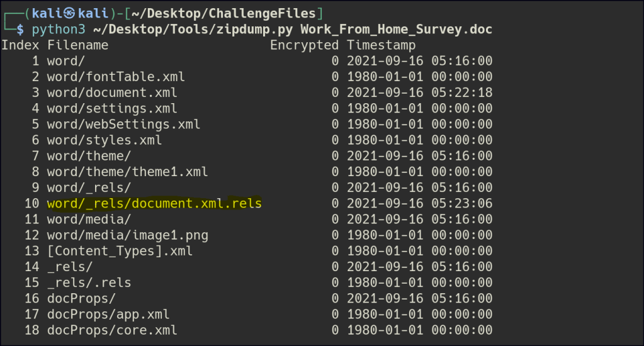Click the [Content_Types].xml filename
This screenshot has width=644, height=346.
pyautogui.click(x=120, y=251)
